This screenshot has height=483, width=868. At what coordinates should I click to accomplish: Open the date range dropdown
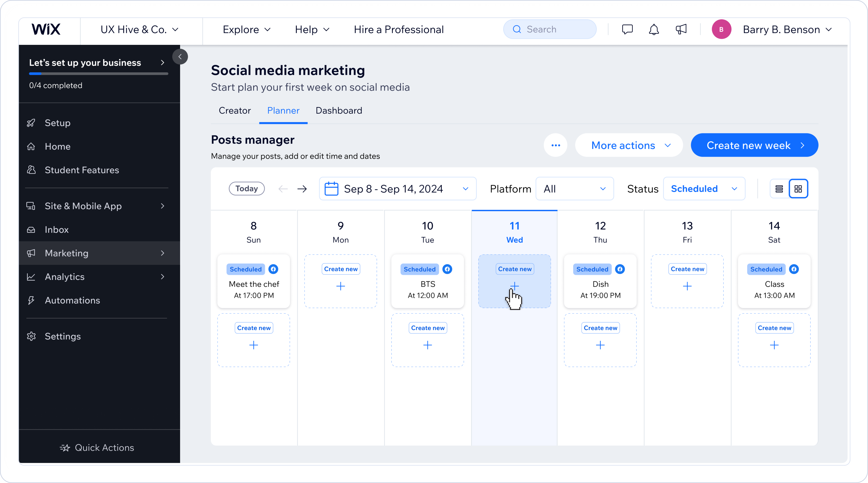[x=398, y=189]
